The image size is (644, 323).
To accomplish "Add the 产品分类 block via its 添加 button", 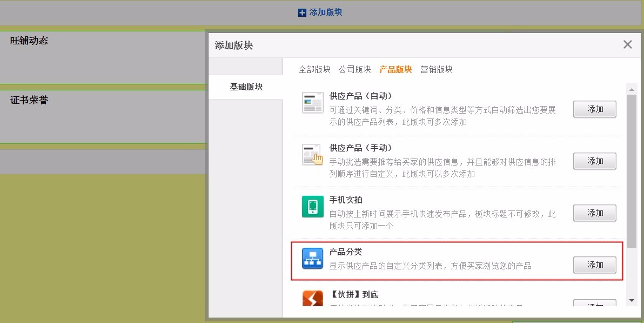I will pyautogui.click(x=594, y=265).
